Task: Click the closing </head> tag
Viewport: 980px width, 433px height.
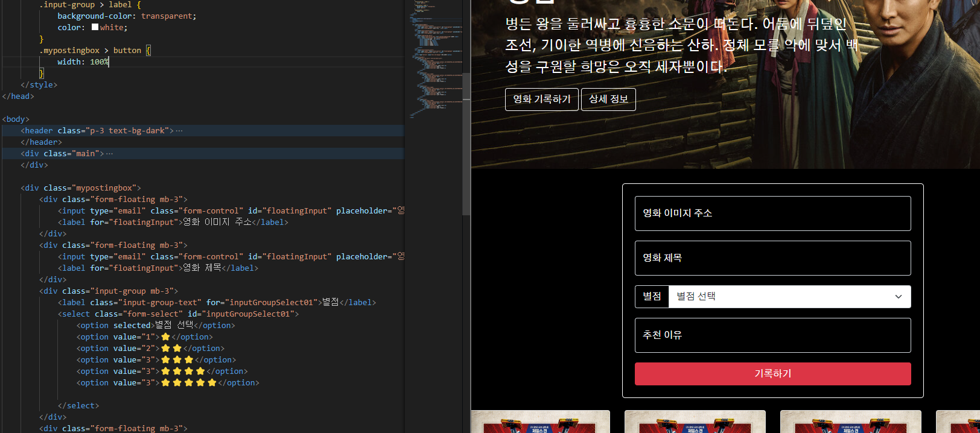Action: [x=18, y=96]
